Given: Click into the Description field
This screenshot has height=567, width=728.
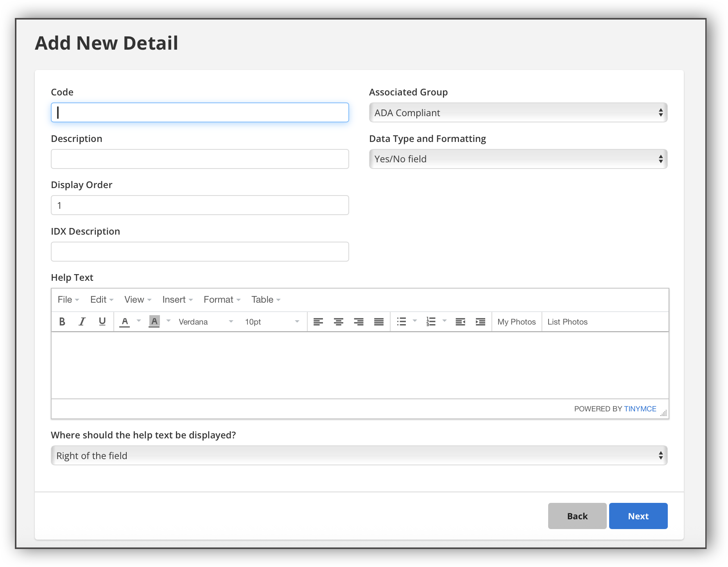Looking at the screenshot, I should coord(200,159).
